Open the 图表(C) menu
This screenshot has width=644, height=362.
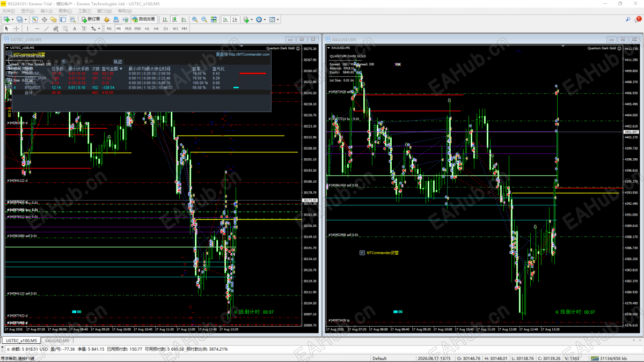[65, 11]
